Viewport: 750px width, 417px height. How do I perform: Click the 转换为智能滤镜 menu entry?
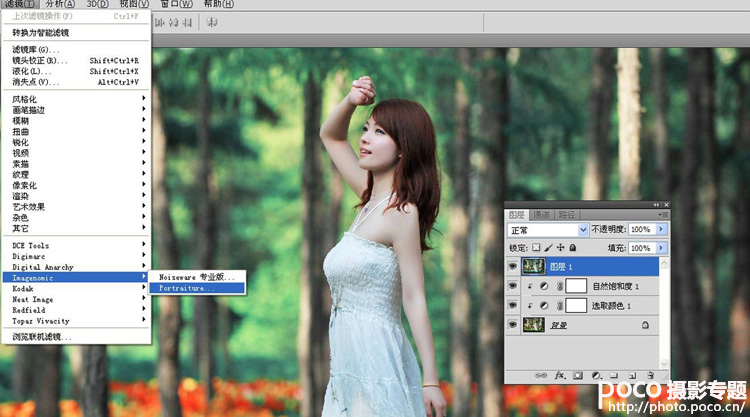pos(41,33)
